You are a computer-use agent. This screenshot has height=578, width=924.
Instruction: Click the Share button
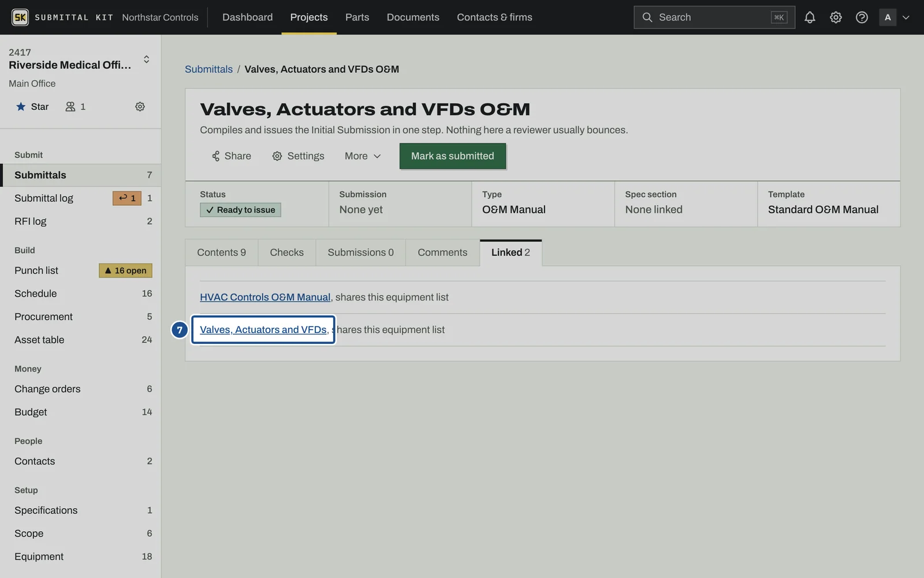click(x=231, y=156)
